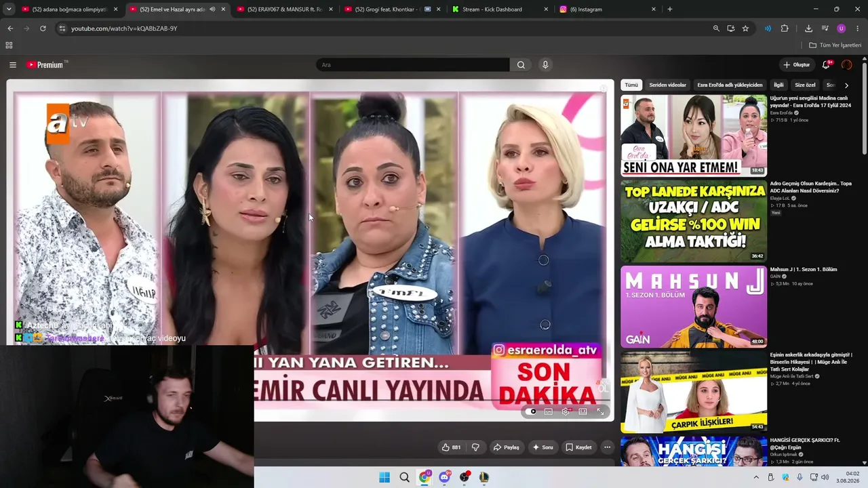
Task: Open Adro Geçmiş Olsun Kardeşim video title
Action: coord(811,187)
